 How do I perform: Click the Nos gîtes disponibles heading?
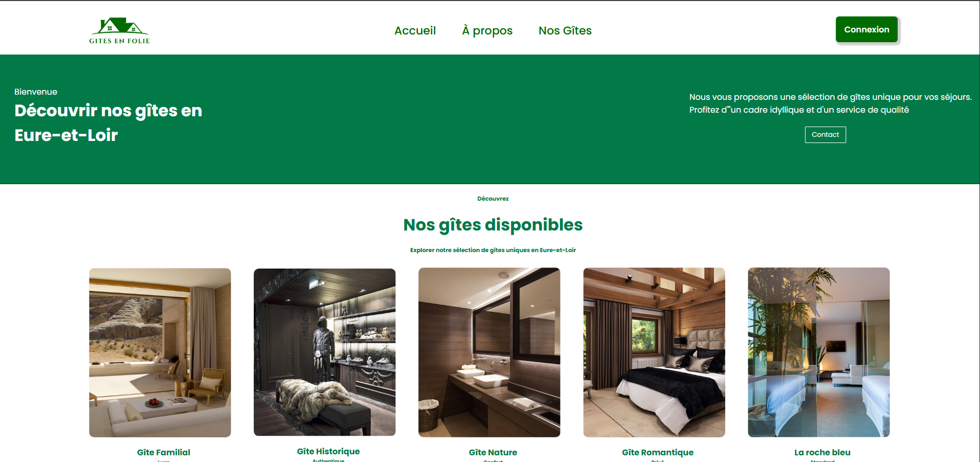point(493,225)
